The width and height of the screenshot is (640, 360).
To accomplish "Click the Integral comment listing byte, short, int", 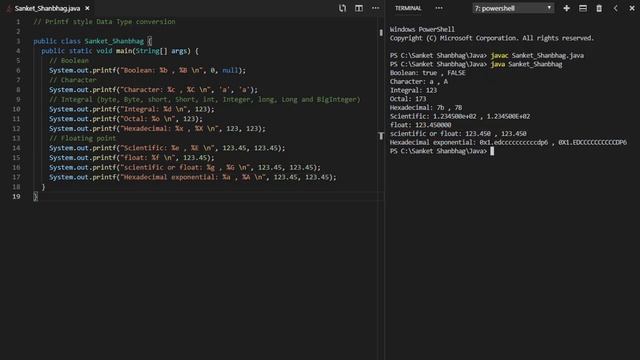I will [204, 99].
